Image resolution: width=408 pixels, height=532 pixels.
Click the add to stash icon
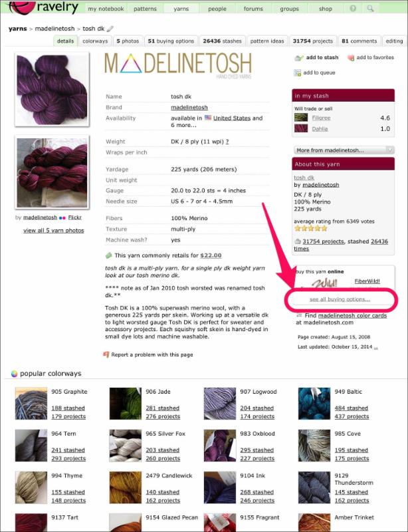click(299, 58)
